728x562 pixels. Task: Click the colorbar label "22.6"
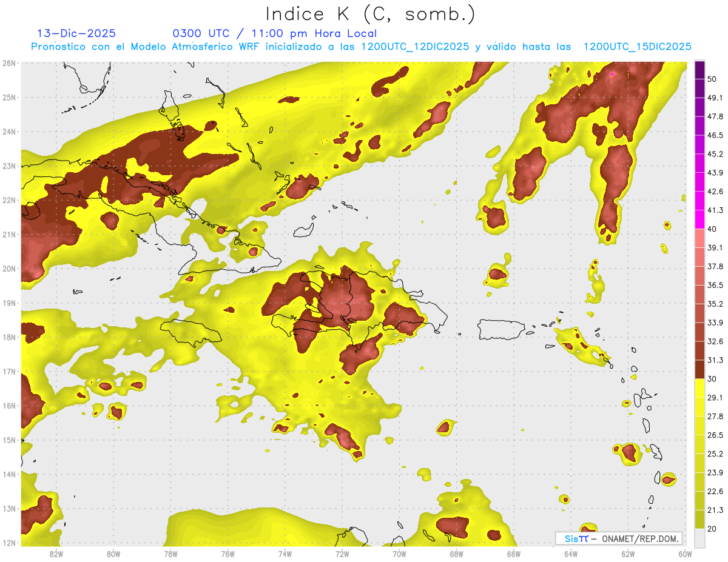coord(715,492)
